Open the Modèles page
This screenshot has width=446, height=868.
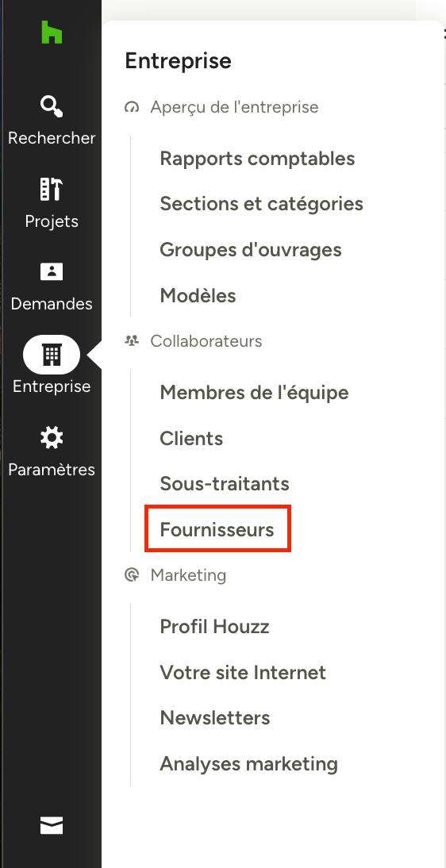click(x=198, y=296)
